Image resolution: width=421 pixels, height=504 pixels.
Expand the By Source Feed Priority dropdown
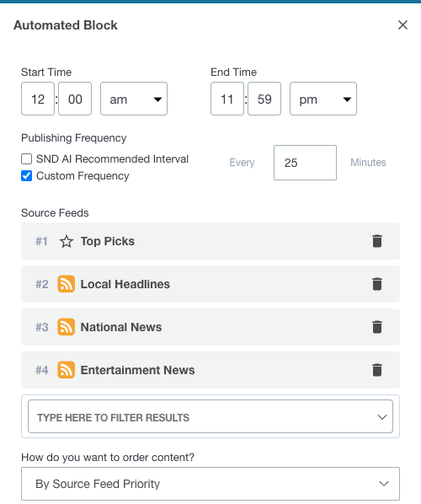point(210,484)
